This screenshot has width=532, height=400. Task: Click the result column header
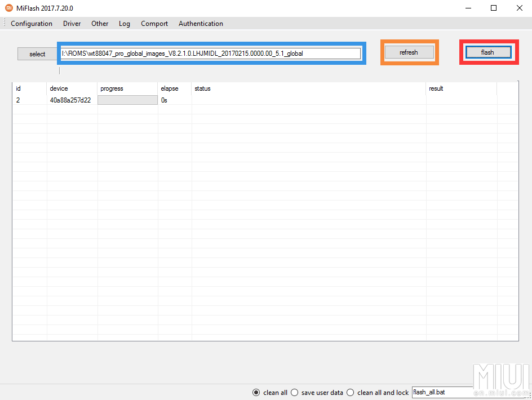coord(462,88)
